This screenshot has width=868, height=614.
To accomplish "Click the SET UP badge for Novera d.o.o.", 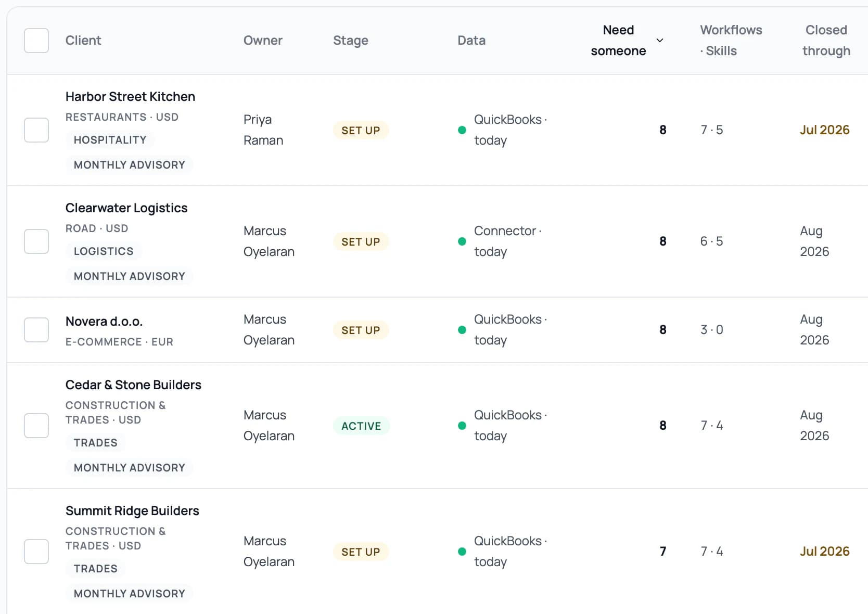I will coord(361,330).
